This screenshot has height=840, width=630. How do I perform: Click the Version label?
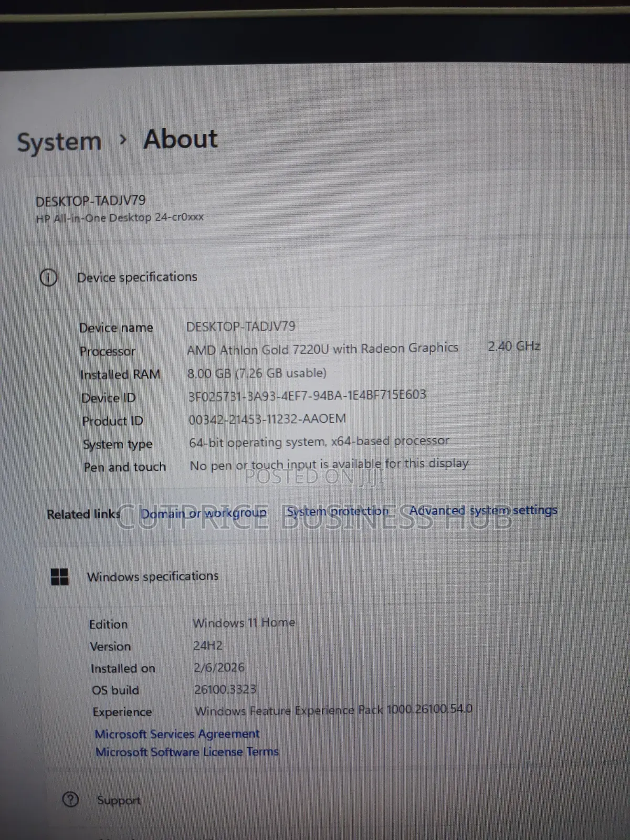tap(110, 646)
